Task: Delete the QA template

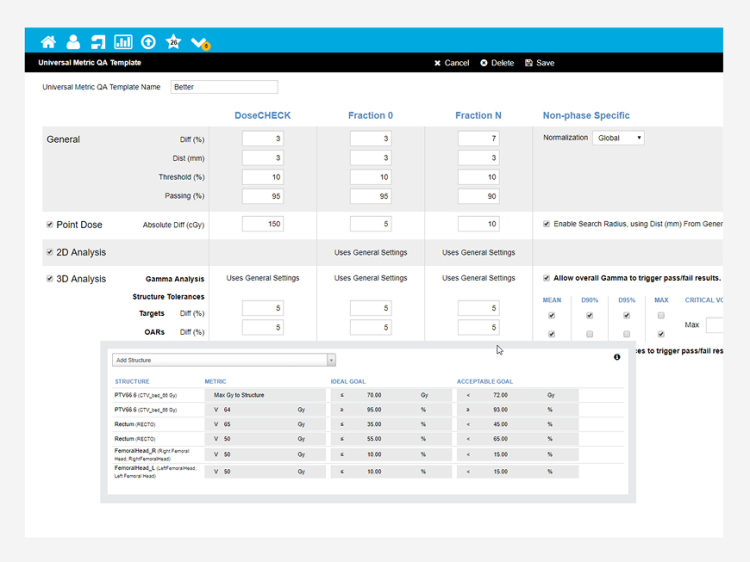Action: pyautogui.click(x=497, y=63)
